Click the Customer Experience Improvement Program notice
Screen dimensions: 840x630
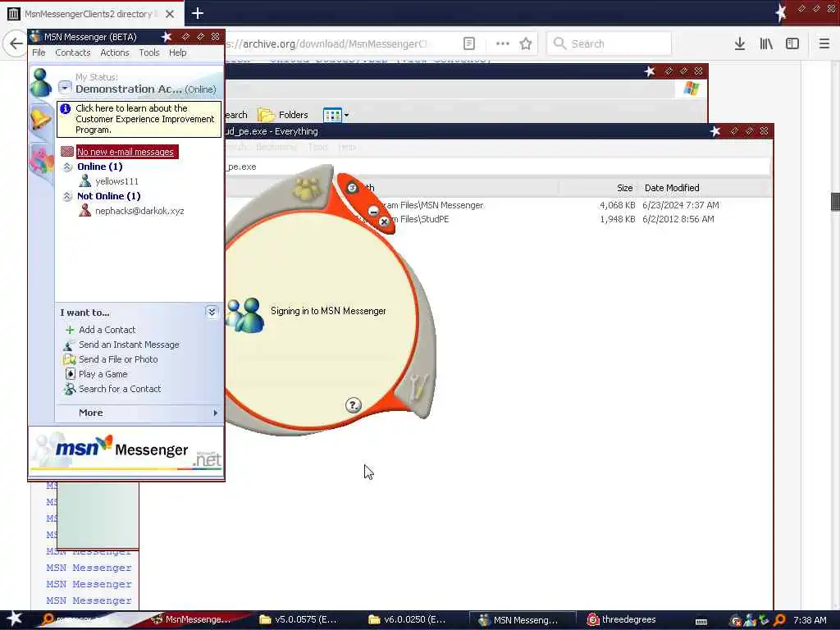coord(139,119)
